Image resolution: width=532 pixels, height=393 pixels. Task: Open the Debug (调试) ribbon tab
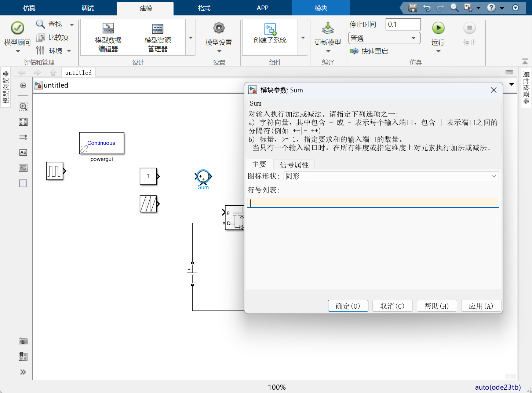coord(88,8)
